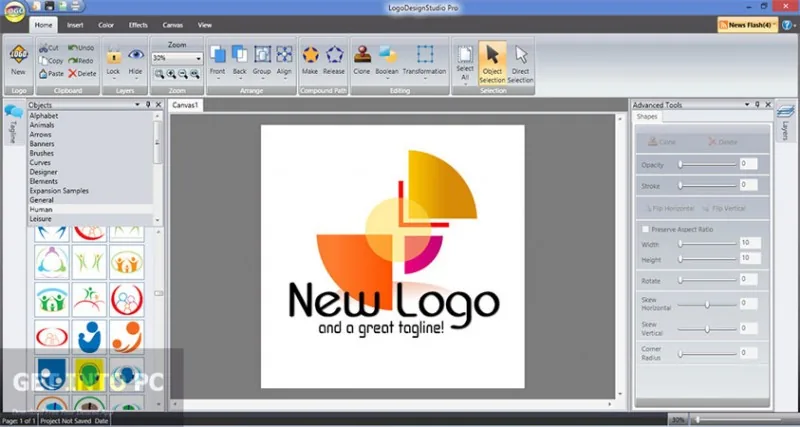The width and height of the screenshot is (800, 427).
Task: Enable Preserve Aspect Ratio checkbox
Action: (x=645, y=230)
